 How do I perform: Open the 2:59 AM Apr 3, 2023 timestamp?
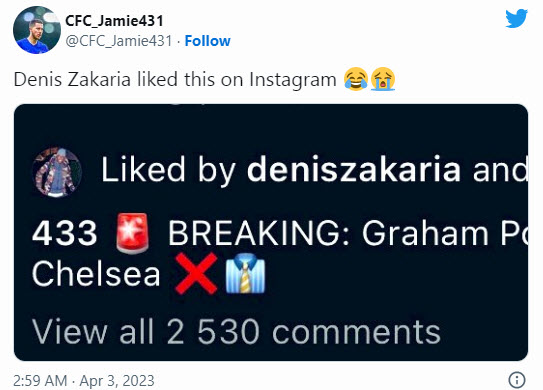pos(84,381)
